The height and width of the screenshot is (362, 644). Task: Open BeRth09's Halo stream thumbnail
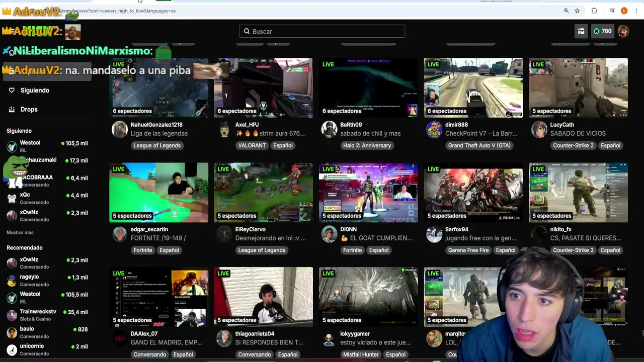tap(368, 88)
